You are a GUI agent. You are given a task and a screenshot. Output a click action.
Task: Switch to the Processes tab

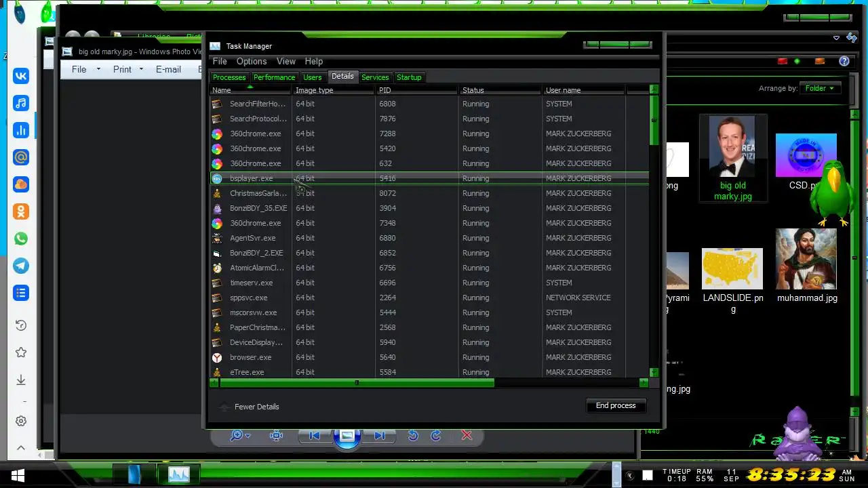(x=229, y=77)
